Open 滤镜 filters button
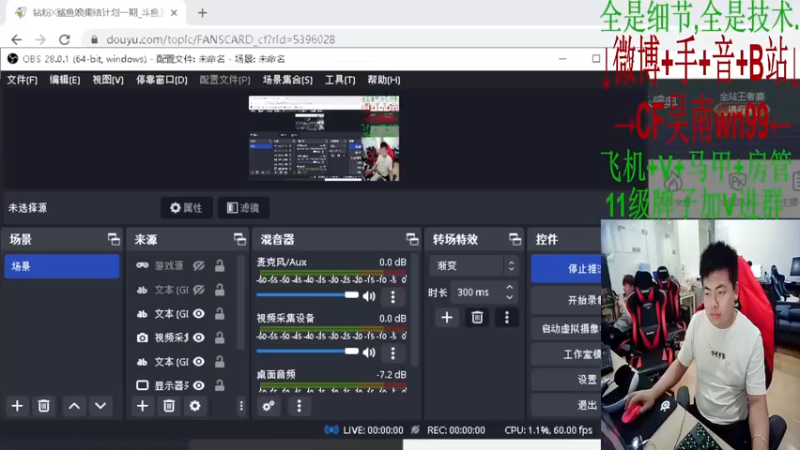This screenshot has height=450, width=800. 243,208
